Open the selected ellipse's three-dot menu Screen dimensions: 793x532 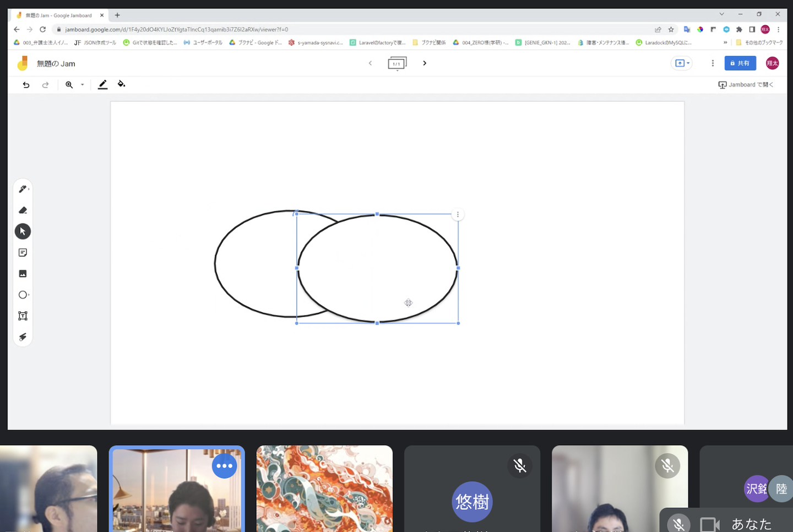pyautogui.click(x=458, y=215)
